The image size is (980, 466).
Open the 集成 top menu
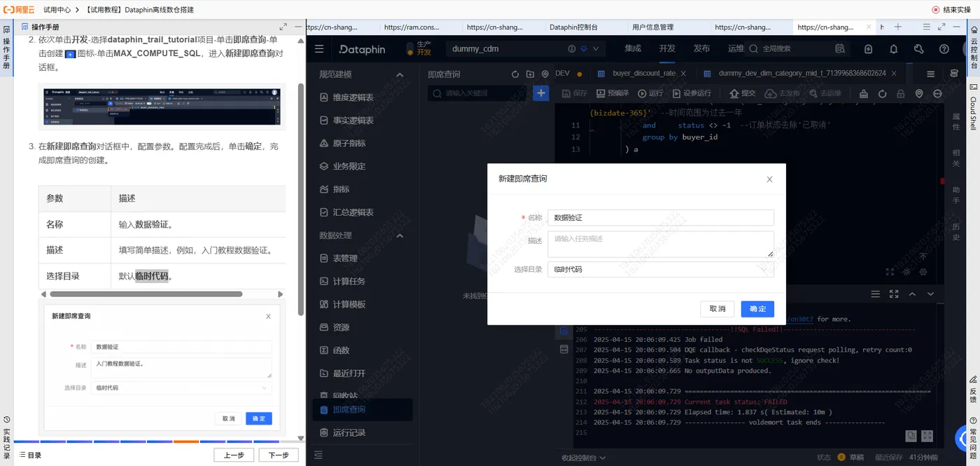pos(633,49)
